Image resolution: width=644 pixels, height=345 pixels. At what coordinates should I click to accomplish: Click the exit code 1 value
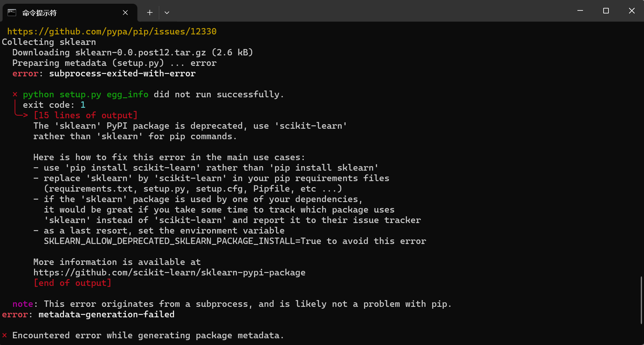coord(83,105)
